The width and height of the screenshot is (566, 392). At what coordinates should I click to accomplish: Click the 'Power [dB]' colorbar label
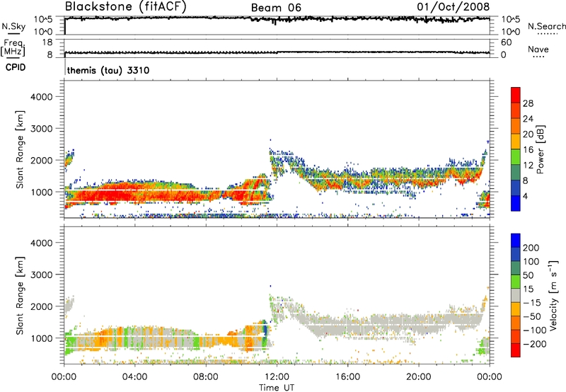pyautogui.click(x=540, y=149)
